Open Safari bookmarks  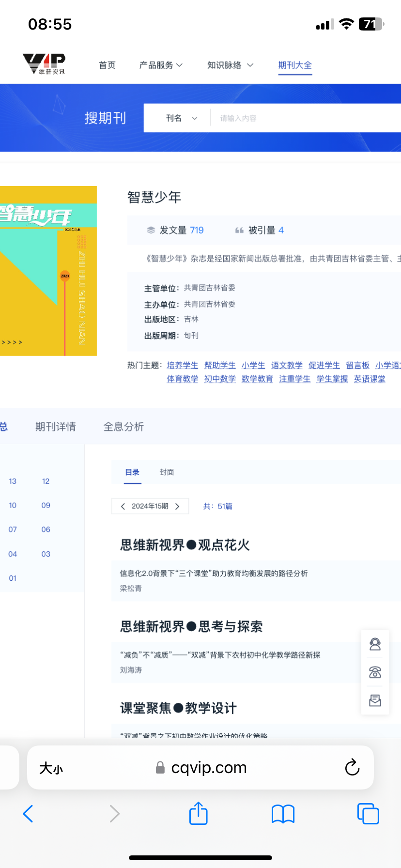click(283, 814)
